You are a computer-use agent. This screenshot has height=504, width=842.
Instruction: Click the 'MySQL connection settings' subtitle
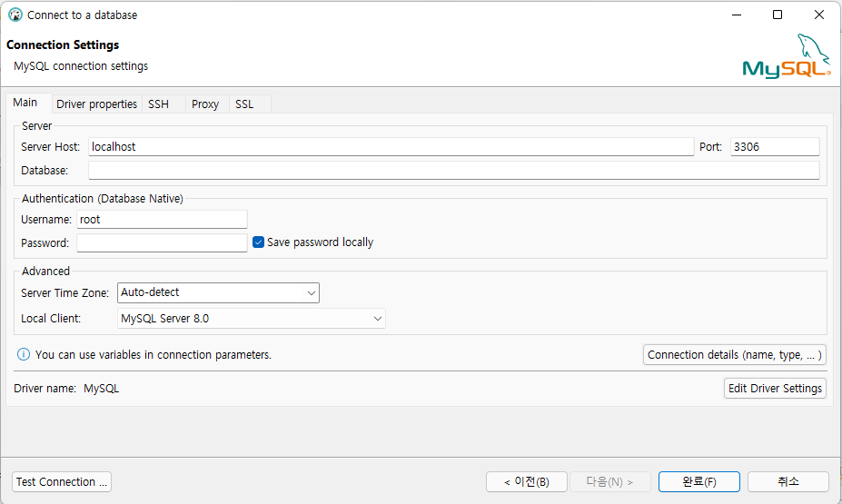click(81, 66)
